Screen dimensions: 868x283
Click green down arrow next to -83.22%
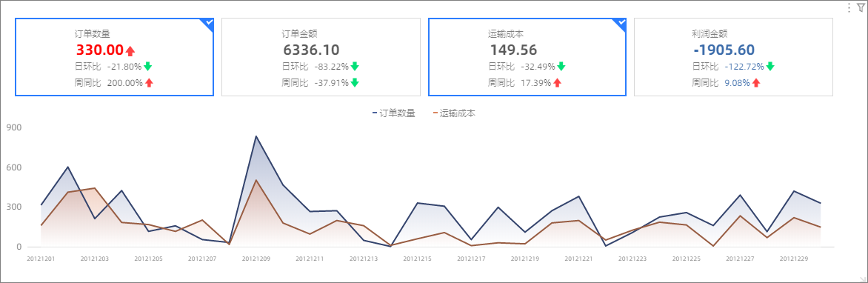pos(355,67)
